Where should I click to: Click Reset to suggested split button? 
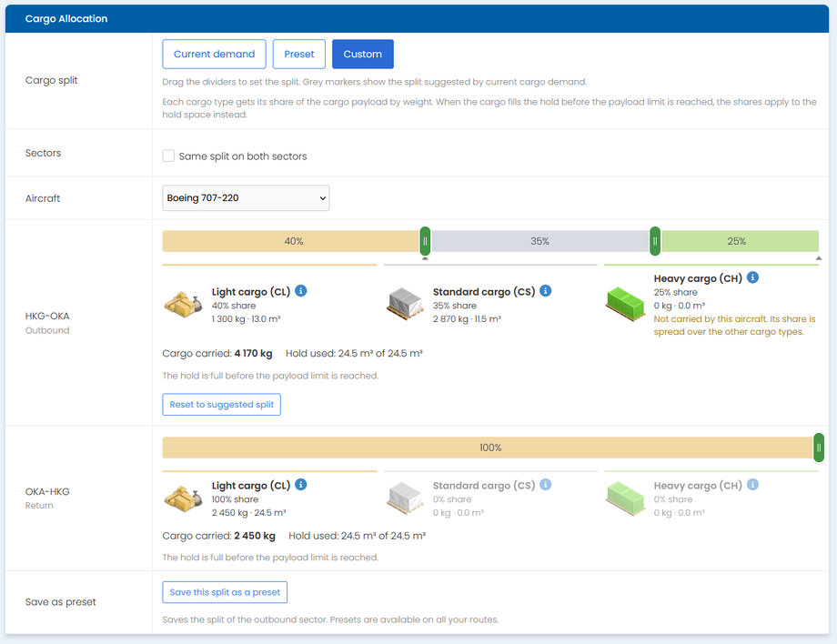click(x=221, y=405)
